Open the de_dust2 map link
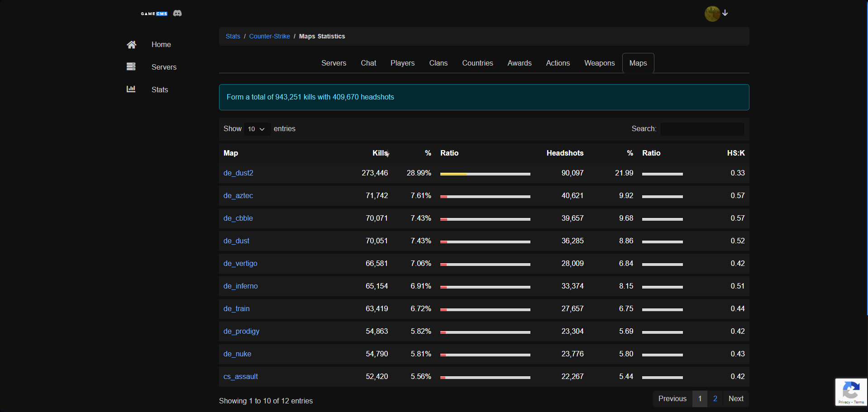This screenshot has width=868, height=412. coord(238,173)
